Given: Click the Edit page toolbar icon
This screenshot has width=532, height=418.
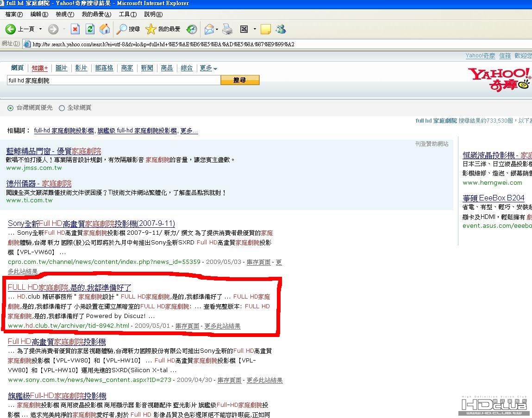Looking at the screenshot, I should [x=244, y=29].
